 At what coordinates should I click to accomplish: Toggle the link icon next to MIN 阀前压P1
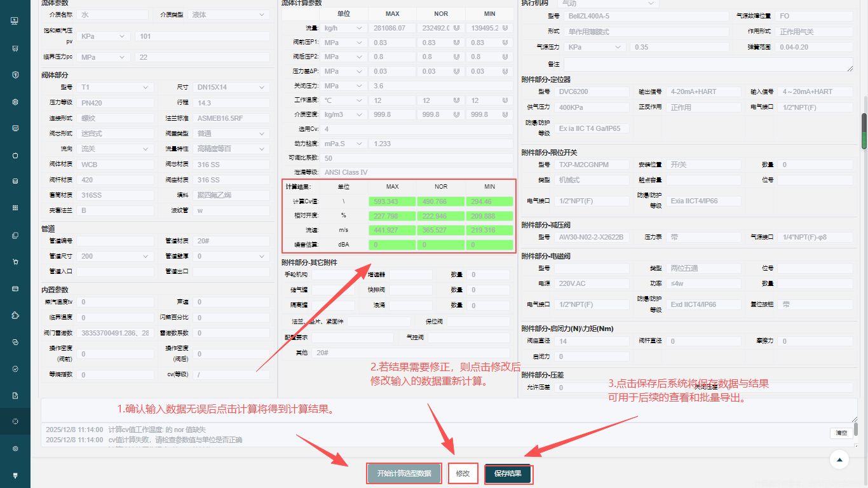coord(505,42)
